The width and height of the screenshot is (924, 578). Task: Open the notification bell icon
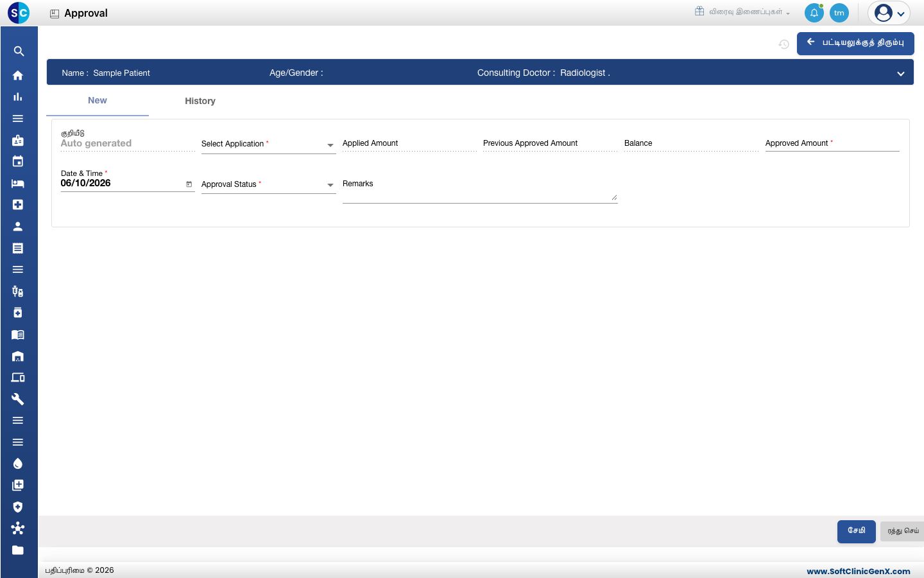click(x=814, y=13)
